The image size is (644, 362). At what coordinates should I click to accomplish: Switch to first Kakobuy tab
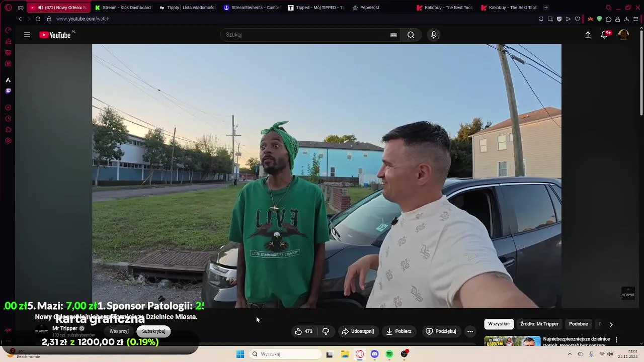click(x=445, y=8)
